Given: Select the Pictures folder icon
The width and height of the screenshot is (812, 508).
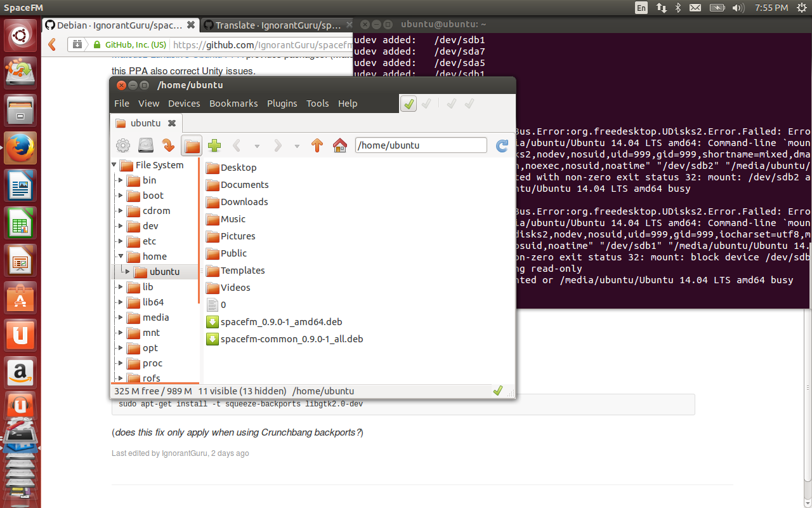Looking at the screenshot, I should [x=212, y=236].
